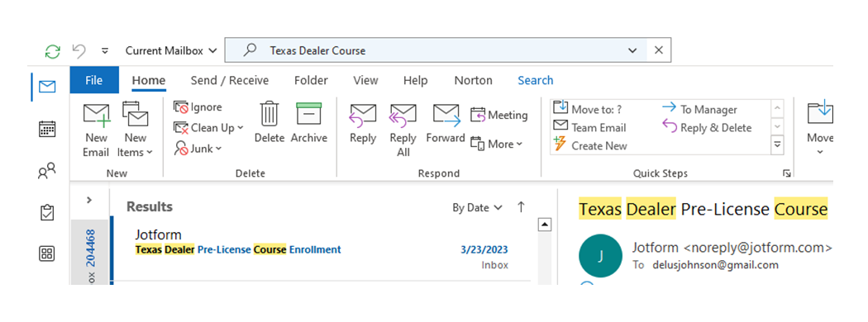Create a New Email
The width and height of the screenshot is (868, 322).
pyautogui.click(x=97, y=130)
